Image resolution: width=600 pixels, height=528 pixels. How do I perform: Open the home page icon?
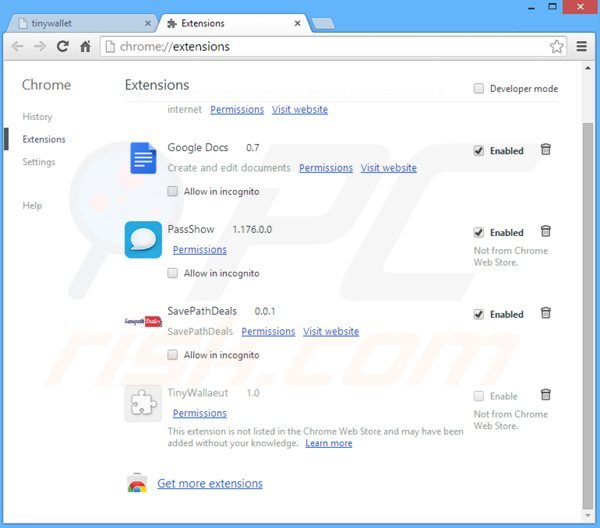(x=85, y=46)
